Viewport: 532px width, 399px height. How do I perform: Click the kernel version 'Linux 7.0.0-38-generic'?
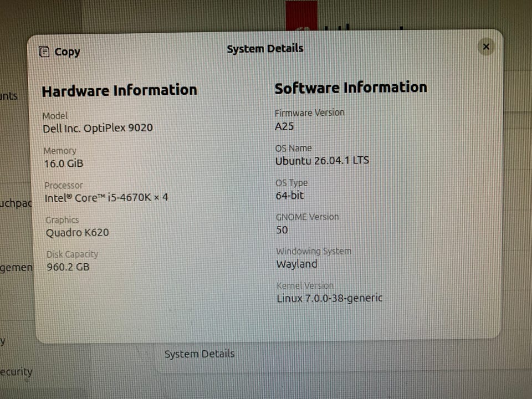[x=330, y=298]
